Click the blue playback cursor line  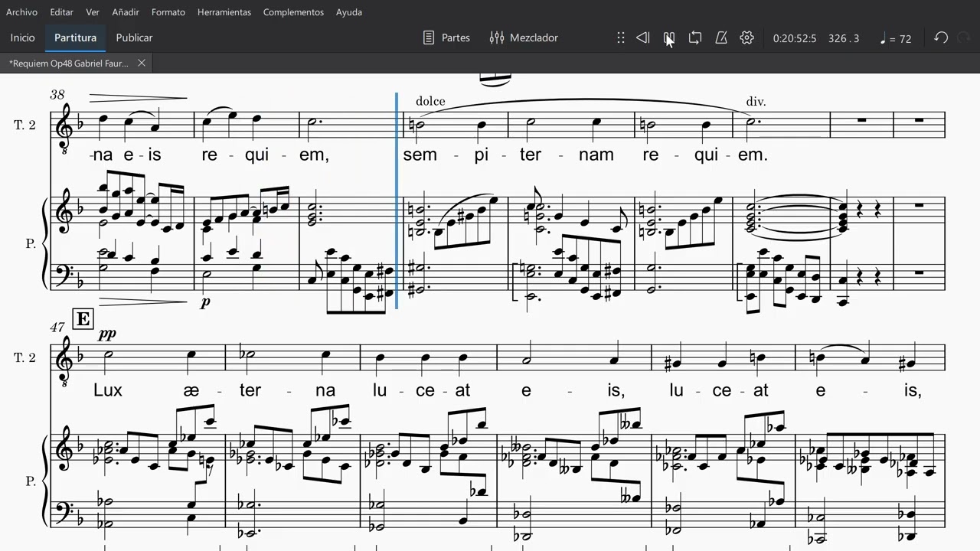coord(397,201)
